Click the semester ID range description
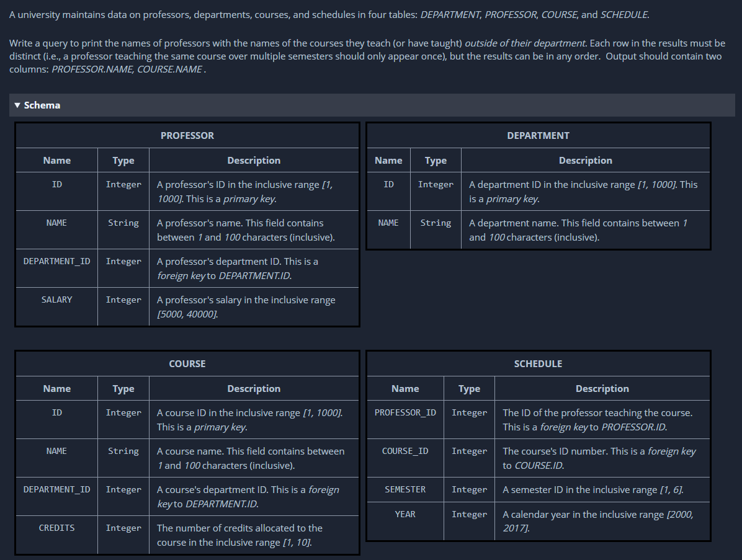The height and width of the screenshot is (560, 742). coord(593,489)
